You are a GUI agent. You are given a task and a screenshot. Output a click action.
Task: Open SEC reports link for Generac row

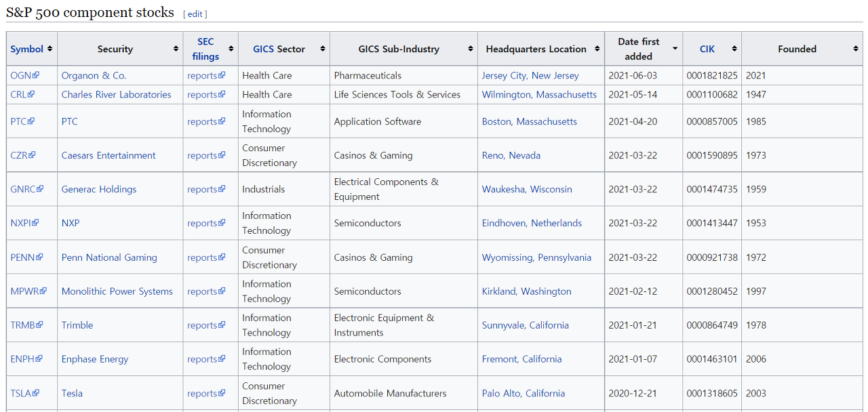pos(206,189)
